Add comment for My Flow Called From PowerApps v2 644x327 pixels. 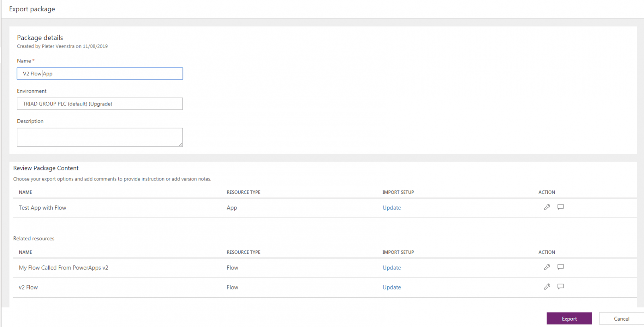pyautogui.click(x=561, y=267)
